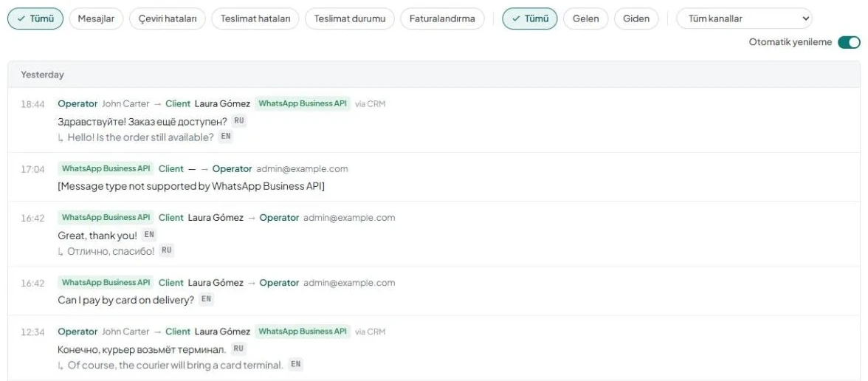
Task: Click WhatsApp Business API badge in 12:34 row
Action: (303, 332)
